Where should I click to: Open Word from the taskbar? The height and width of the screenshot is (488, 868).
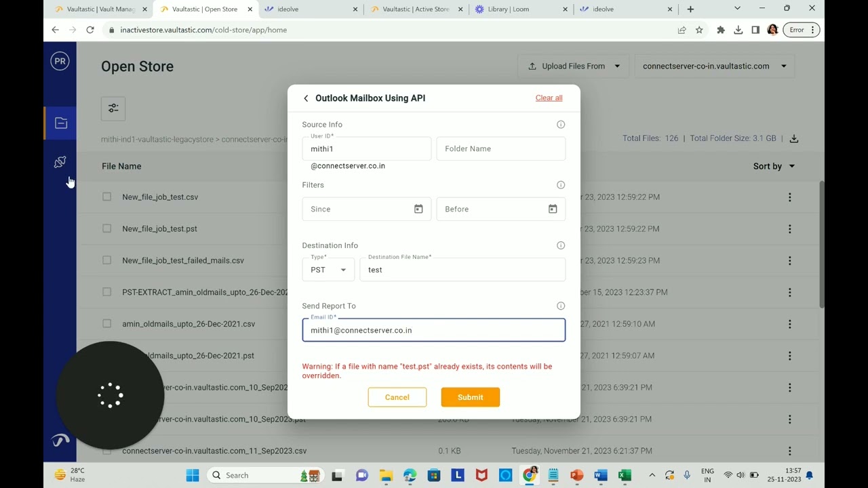pyautogui.click(x=601, y=475)
